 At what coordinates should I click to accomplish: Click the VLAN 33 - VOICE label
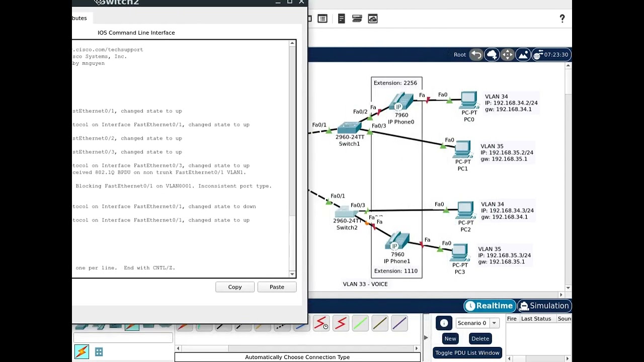tap(365, 284)
